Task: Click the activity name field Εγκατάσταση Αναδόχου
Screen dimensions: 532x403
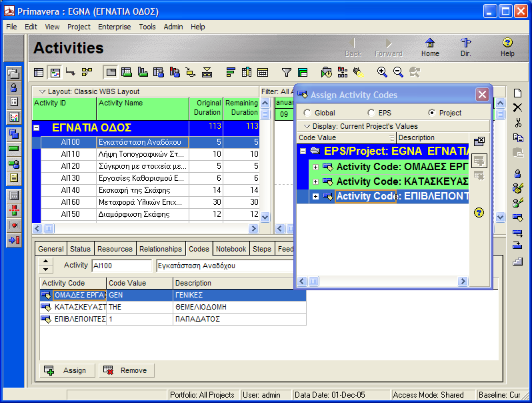Action: pos(225,266)
